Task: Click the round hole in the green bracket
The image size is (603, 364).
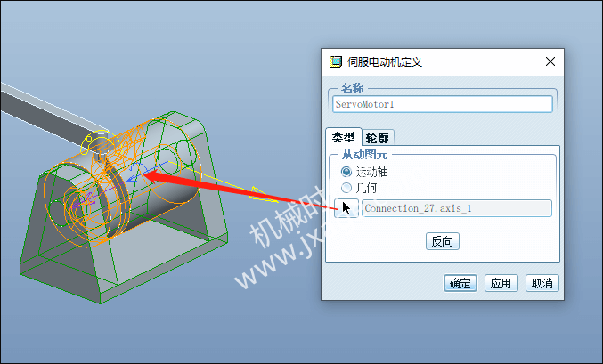Action: (x=184, y=152)
